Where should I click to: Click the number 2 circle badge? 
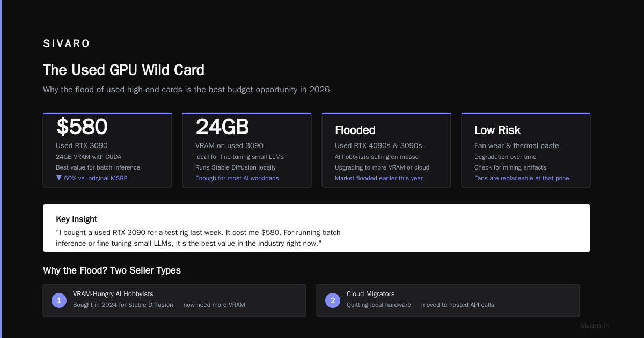[x=333, y=300]
